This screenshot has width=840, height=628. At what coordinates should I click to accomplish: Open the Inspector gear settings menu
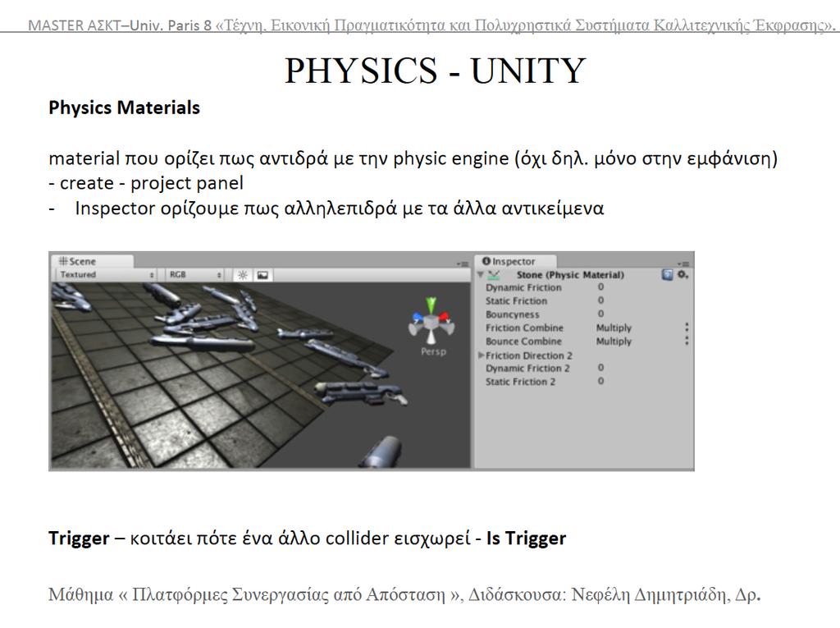pyautogui.click(x=682, y=274)
